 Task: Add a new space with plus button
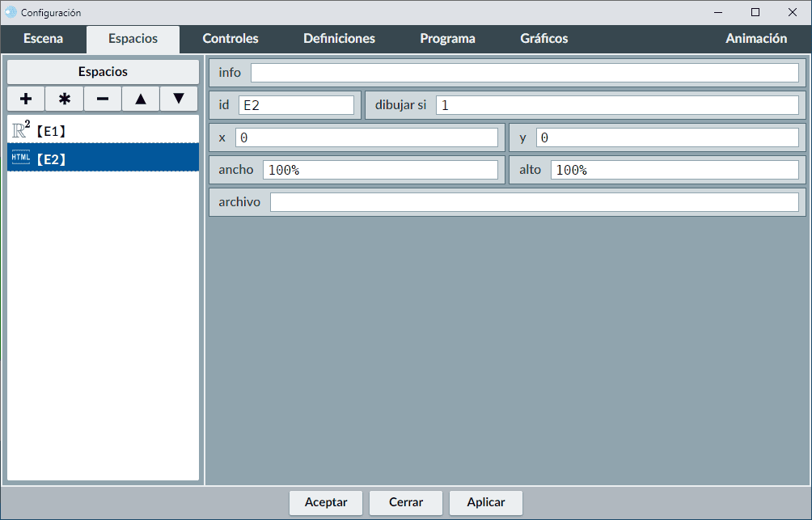click(x=26, y=99)
